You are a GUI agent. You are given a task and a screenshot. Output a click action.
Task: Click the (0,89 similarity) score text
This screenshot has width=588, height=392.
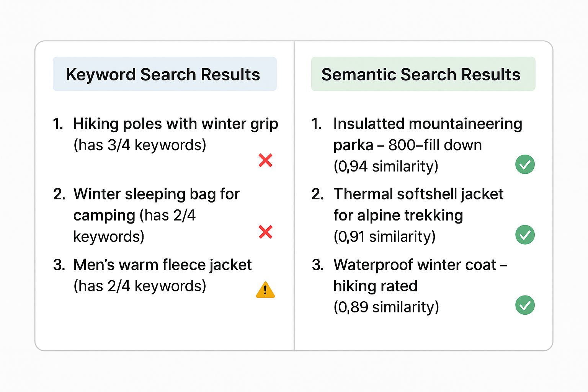[x=386, y=307]
